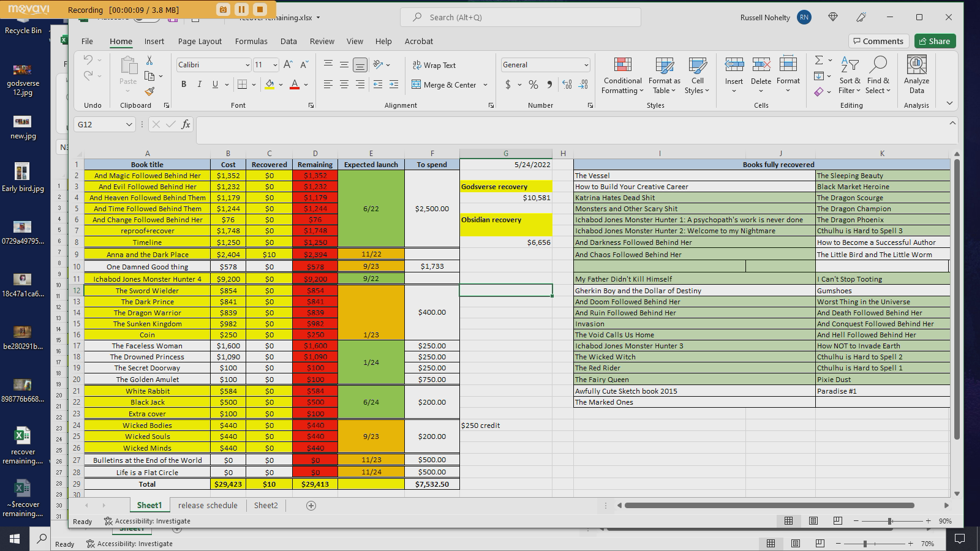The width and height of the screenshot is (980, 551).
Task: Click the Find & Select icon
Action: [878, 75]
